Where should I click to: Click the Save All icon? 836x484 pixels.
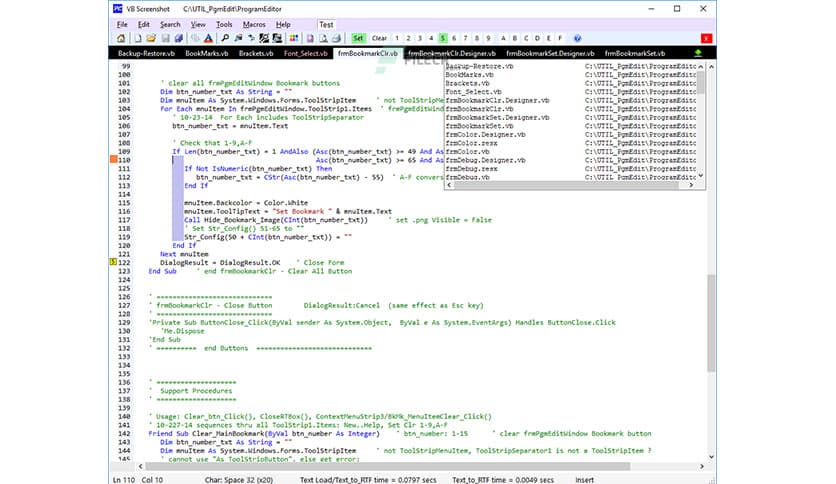coord(179,38)
